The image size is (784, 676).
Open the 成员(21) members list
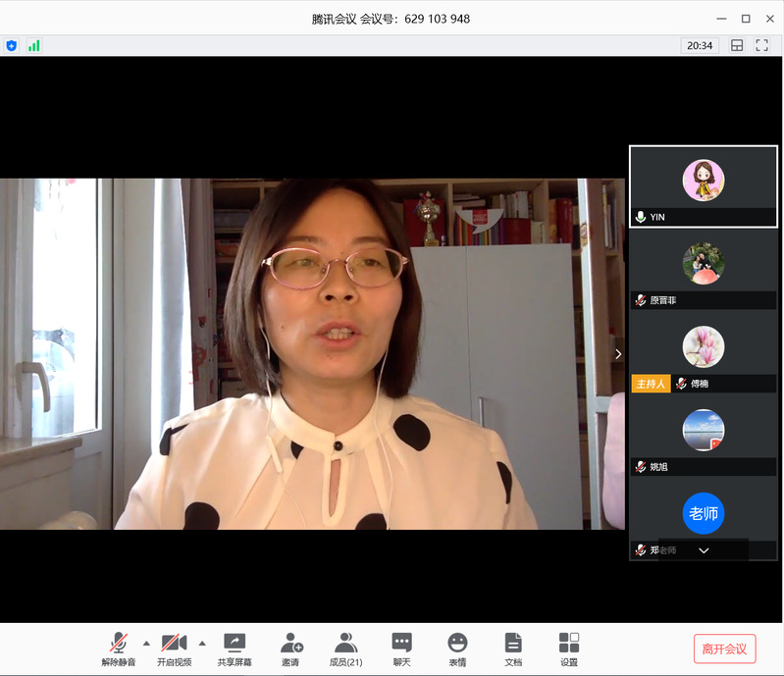coord(345,649)
